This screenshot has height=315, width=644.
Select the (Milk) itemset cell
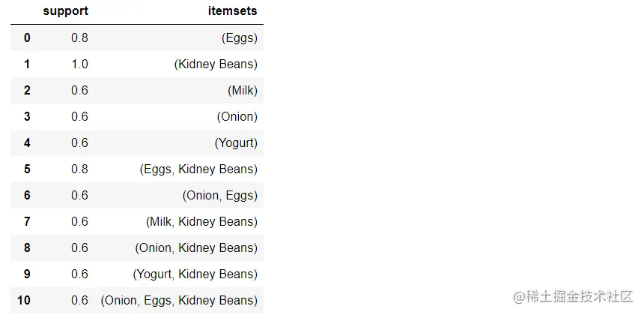(242, 90)
